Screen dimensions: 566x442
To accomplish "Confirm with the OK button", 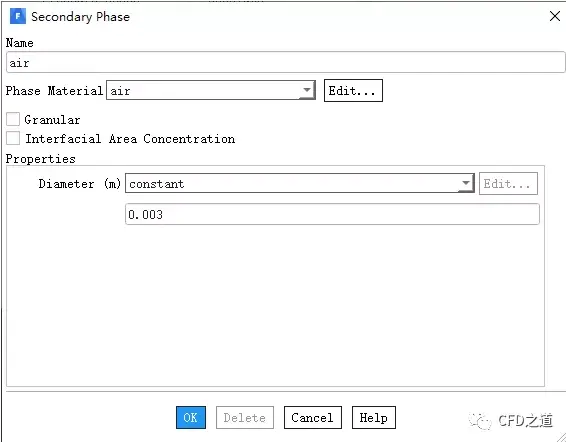I will (191, 417).
